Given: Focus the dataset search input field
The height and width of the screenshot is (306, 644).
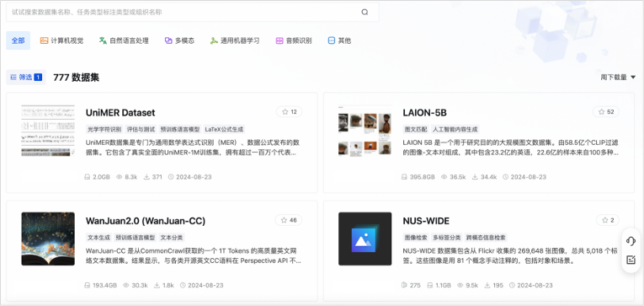Looking at the screenshot, I should point(192,12).
